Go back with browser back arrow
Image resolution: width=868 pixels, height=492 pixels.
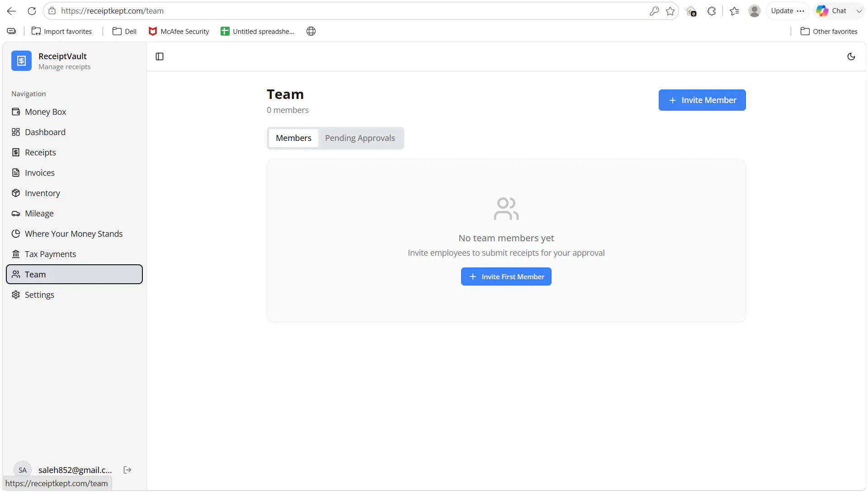tap(12, 11)
